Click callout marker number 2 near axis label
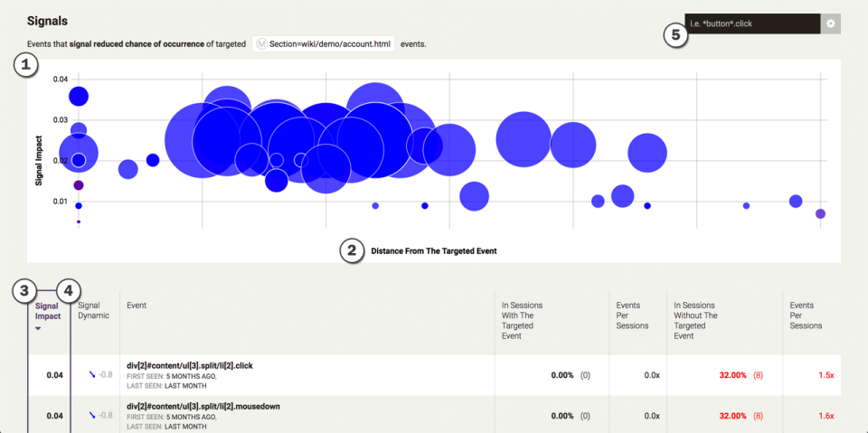This screenshot has width=868, height=433. pyautogui.click(x=352, y=250)
